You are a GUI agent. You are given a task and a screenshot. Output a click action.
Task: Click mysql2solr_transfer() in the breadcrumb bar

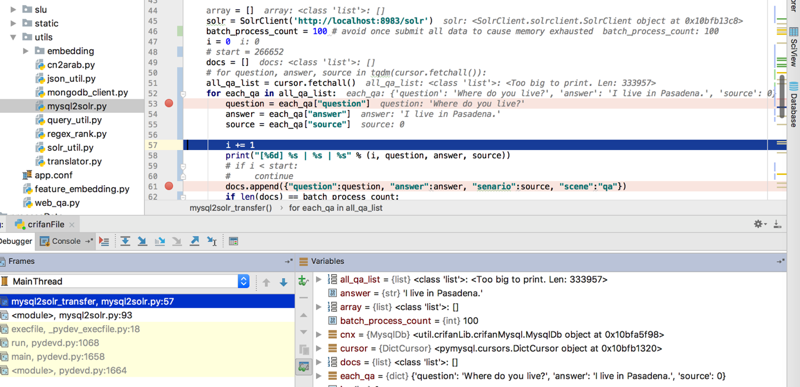tap(231, 208)
